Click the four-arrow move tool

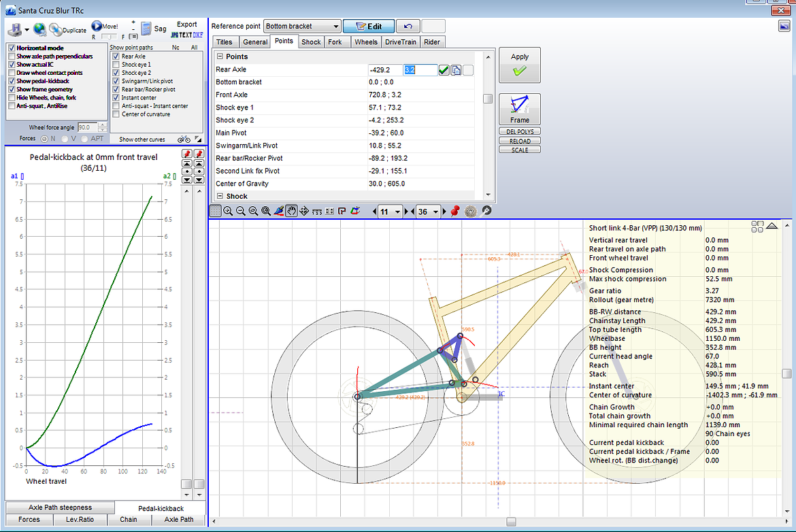tap(304, 211)
